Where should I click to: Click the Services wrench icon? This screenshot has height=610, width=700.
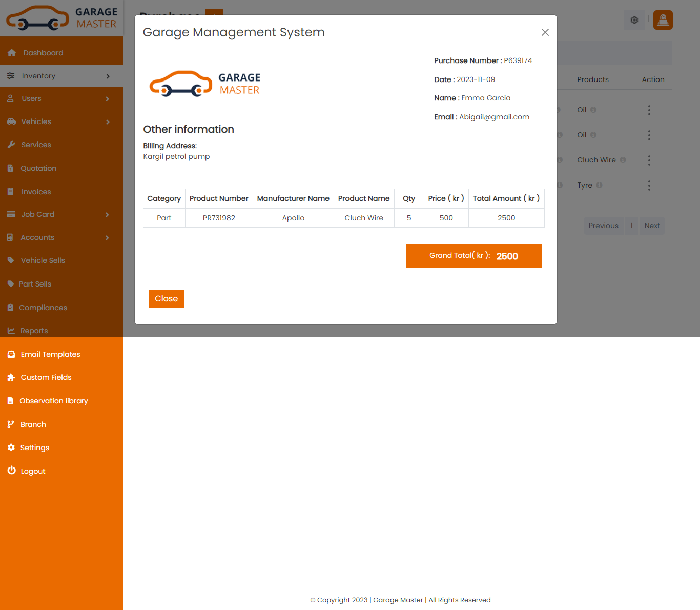coord(11,145)
